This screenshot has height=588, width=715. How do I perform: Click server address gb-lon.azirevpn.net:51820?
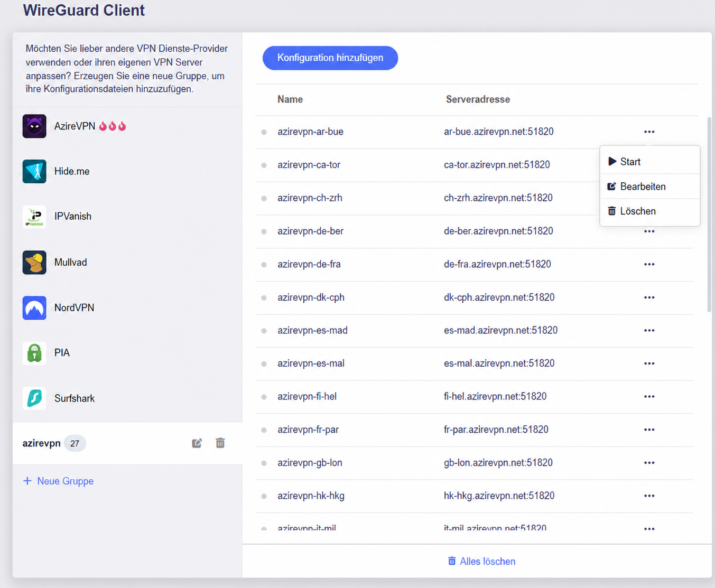point(498,463)
